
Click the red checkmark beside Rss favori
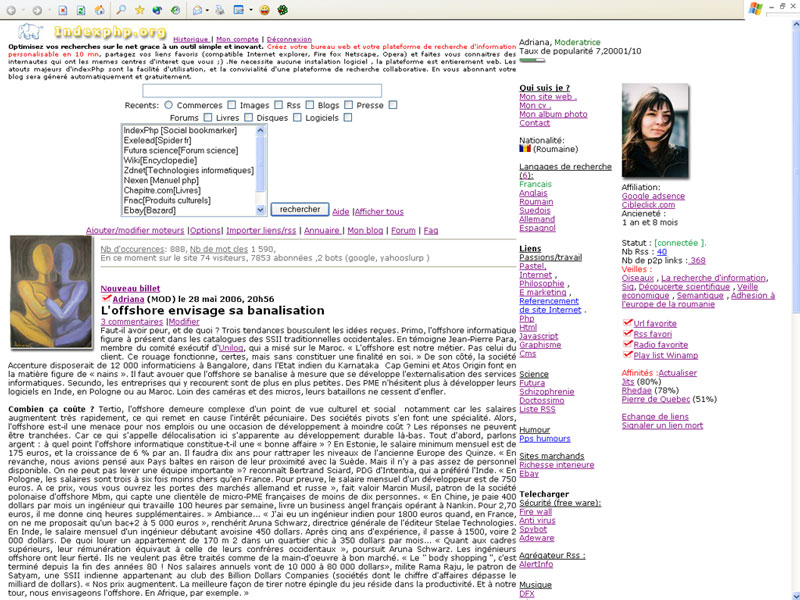coord(628,333)
